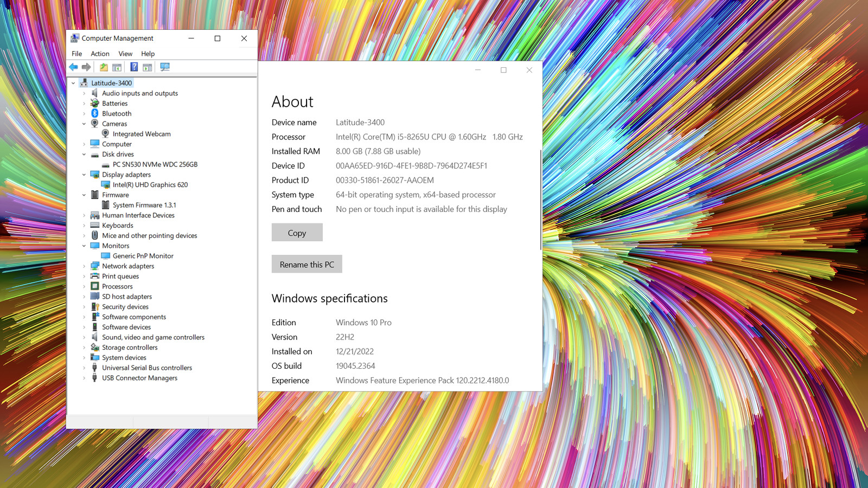The width and height of the screenshot is (868, 488).
Task: Click the About window vertical scrollbar
Action: 540,201
